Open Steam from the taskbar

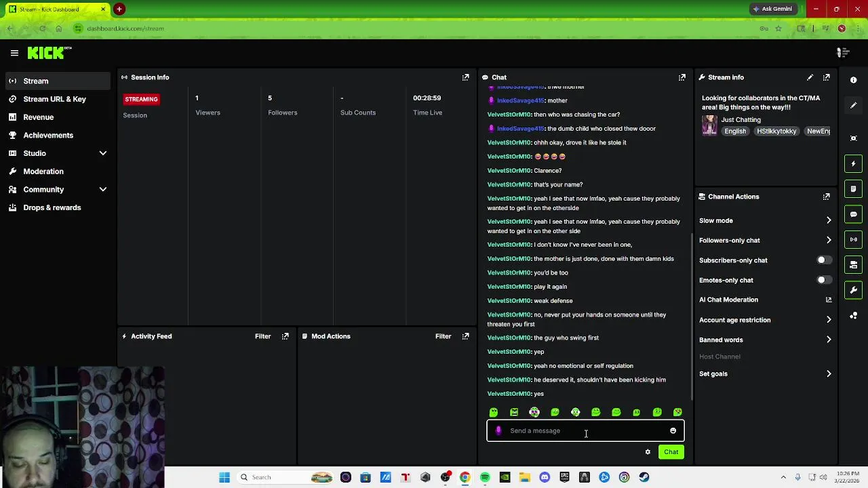click(x=644, y=477)
